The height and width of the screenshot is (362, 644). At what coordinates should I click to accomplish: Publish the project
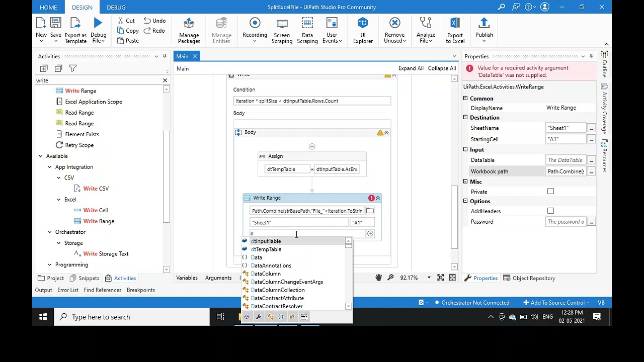484,27
